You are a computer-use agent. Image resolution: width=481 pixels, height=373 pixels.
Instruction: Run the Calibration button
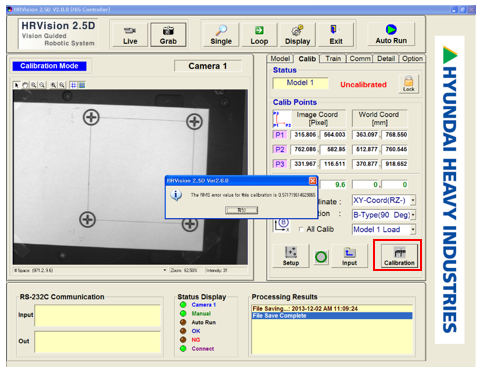399,256
